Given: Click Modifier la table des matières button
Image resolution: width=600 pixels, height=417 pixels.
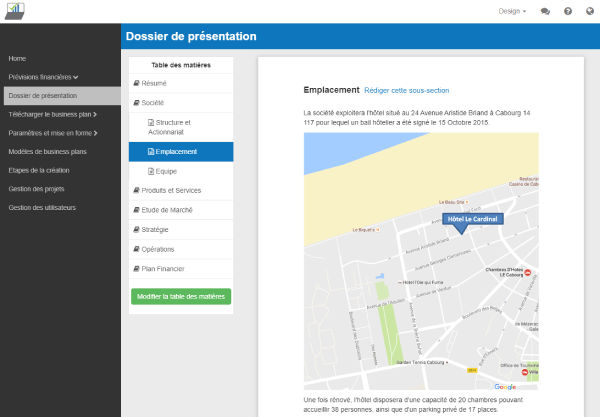Looking at the screenshot, I should [x=181, y=296].
